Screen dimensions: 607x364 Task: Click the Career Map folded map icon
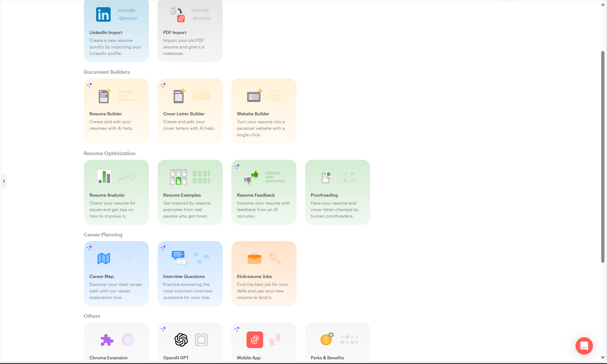[104, 258]
